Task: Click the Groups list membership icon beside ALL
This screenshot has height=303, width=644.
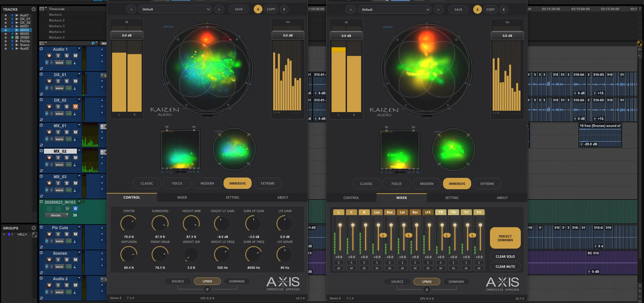Action: [x=35, y=235]
